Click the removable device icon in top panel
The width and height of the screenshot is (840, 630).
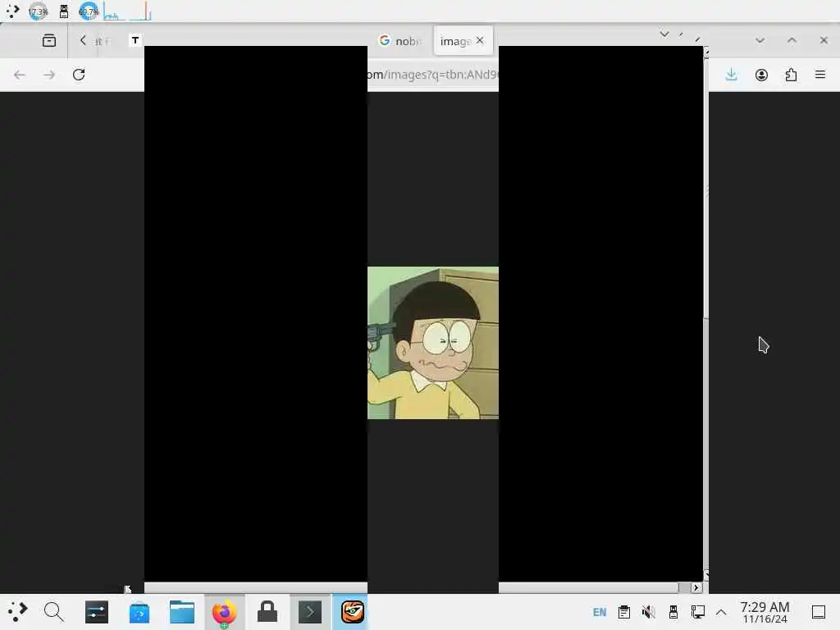[64, 11]
